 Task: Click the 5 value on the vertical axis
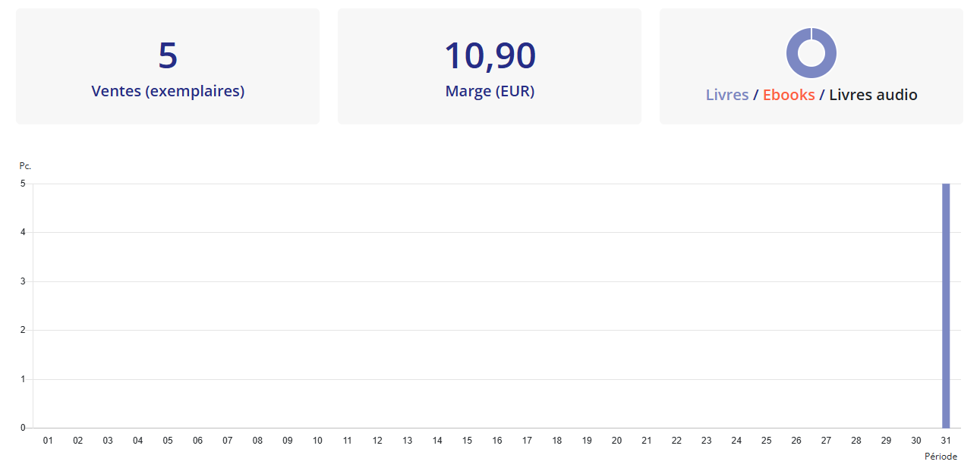pos(23,184)
